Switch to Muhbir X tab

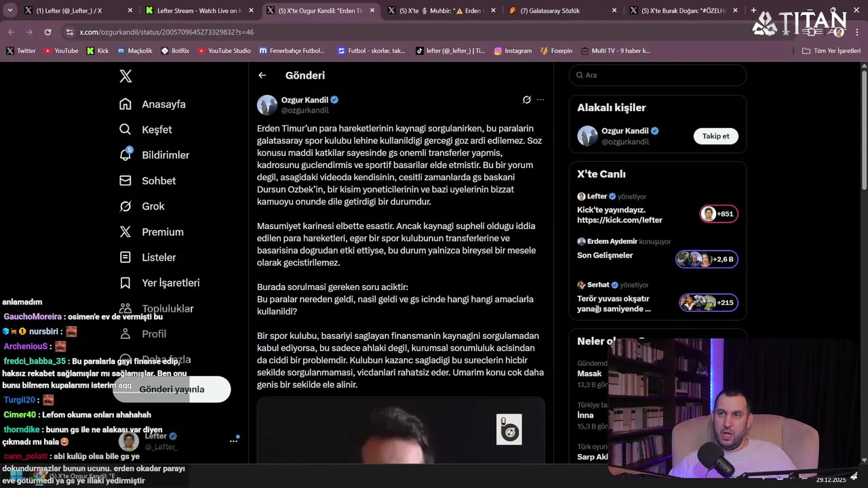[x=441, y=11]
